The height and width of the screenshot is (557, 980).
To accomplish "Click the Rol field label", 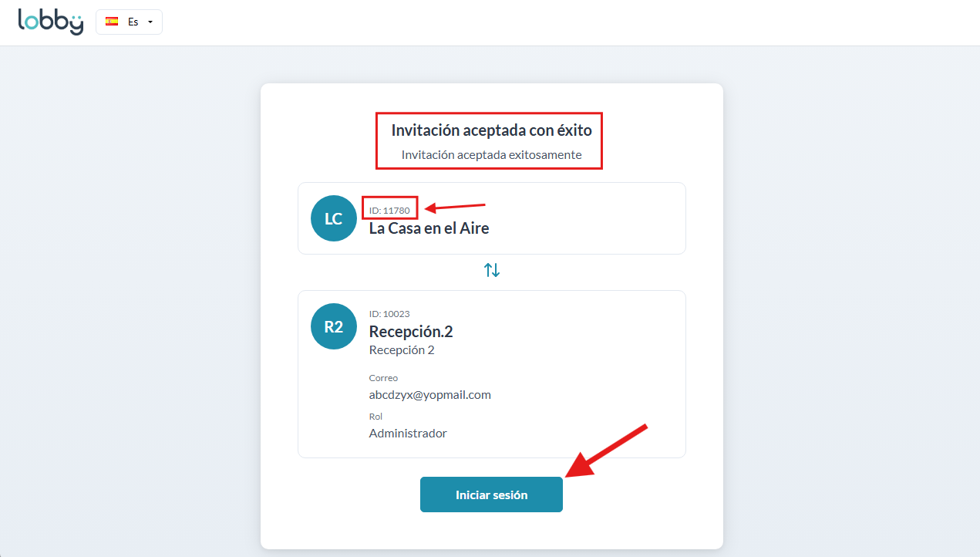I will pos(375,417).
